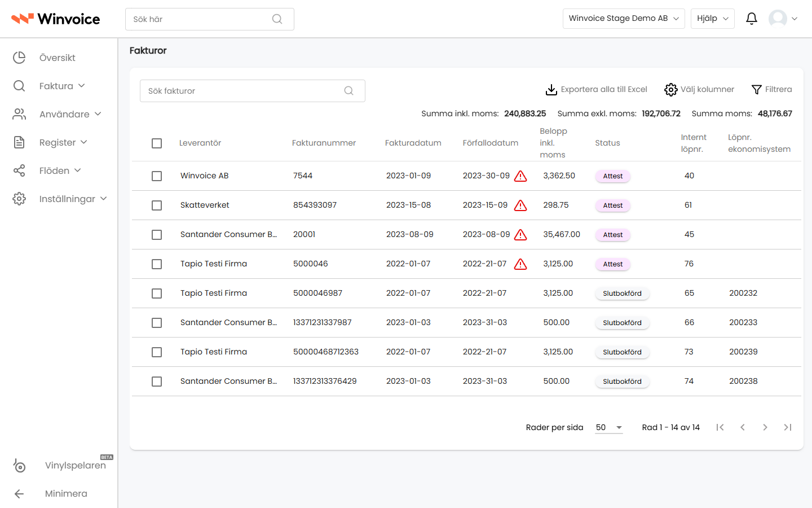Click the search icon in Sök fakturor field

tap(349, 91)
